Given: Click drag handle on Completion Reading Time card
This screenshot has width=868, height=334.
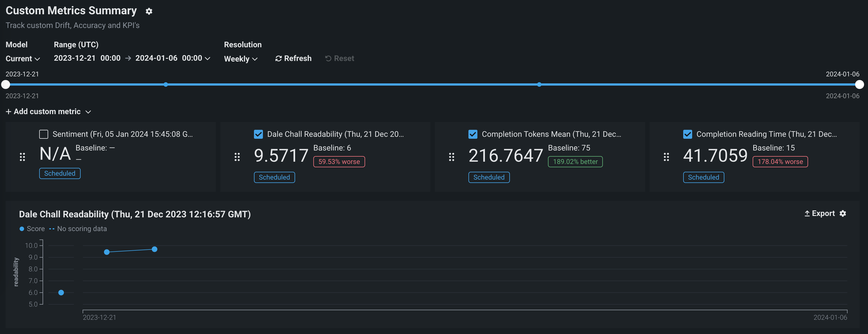Looking at the screenshot, I should (x=666, y=157).
